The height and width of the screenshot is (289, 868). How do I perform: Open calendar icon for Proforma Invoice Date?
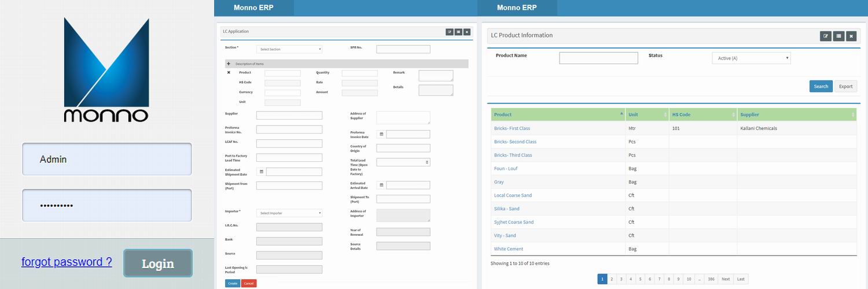pyautogui.click(x=381, y=134)
